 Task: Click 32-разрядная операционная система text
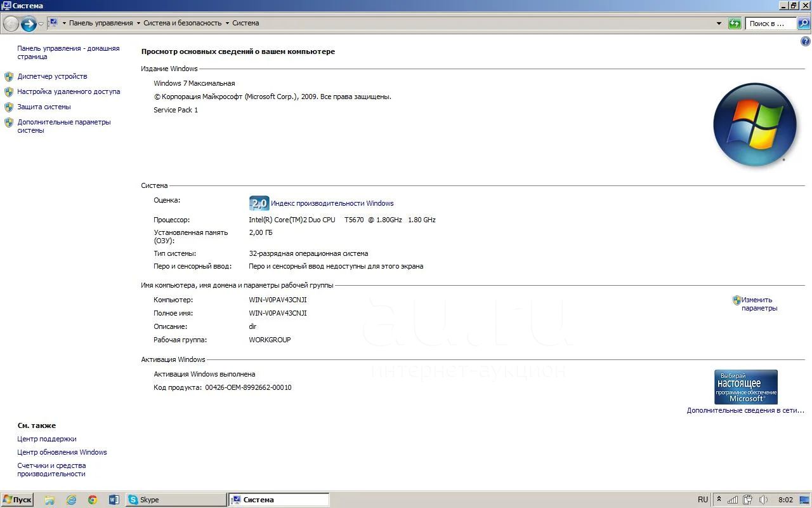[308, 253]
